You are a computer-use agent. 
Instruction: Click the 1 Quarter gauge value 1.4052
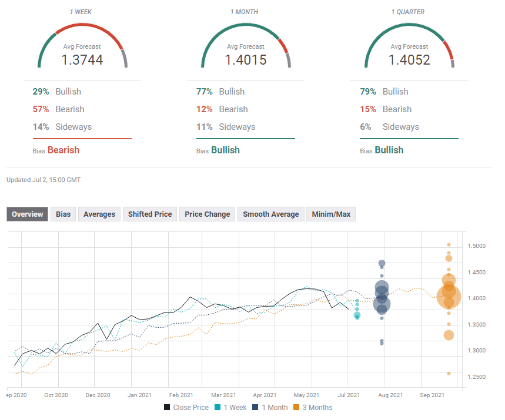click(409, 60)
